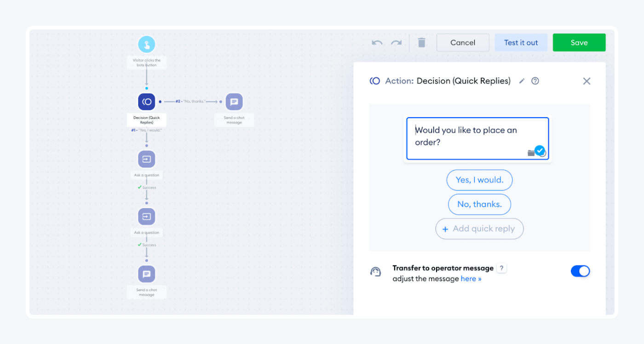This screenshot has height=344, width=644.
Task: Click the undo arrow icon
Action: coord(377,43)
